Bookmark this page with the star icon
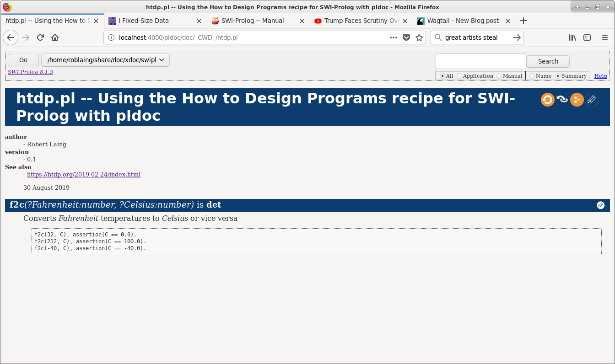Image resolution: width=615 pixels, height=364 pixels. point(419,37)
